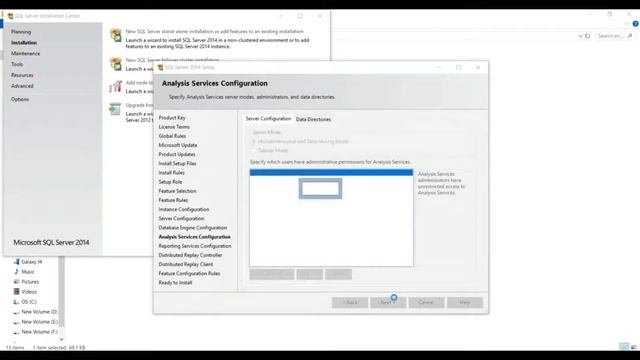Click Distributed Replay Controller step
640x360 pixels.
click(190, 255)
